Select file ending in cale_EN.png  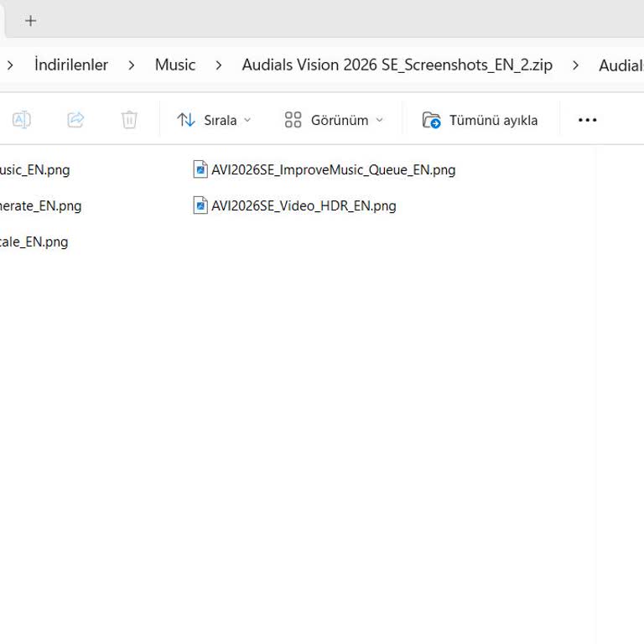[x=34, y=241]
